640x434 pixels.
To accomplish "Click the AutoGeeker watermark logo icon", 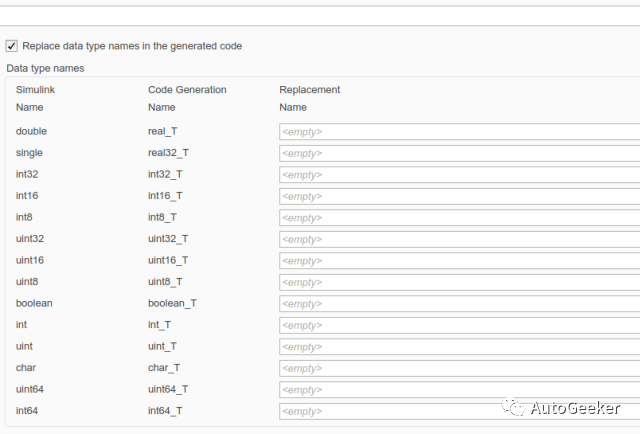I will tap(514, 408).
